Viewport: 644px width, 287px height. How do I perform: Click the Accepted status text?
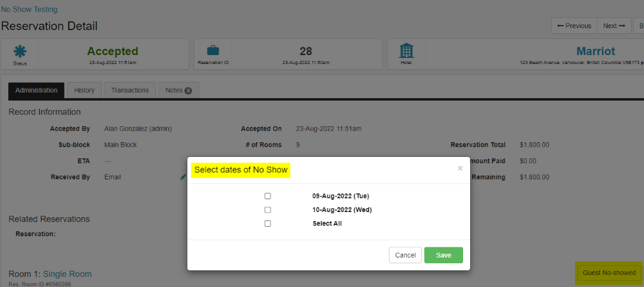point(113,51)
